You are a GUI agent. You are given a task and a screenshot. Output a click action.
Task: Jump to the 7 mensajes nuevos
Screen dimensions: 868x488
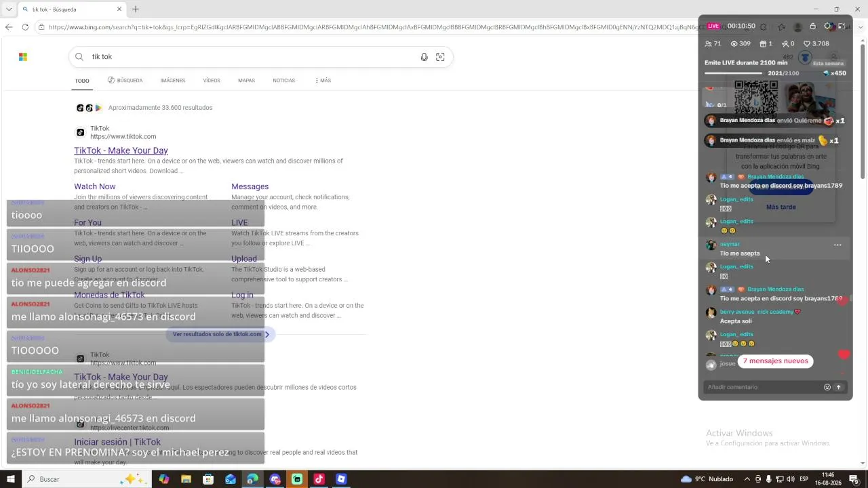[x=775, y=361]
